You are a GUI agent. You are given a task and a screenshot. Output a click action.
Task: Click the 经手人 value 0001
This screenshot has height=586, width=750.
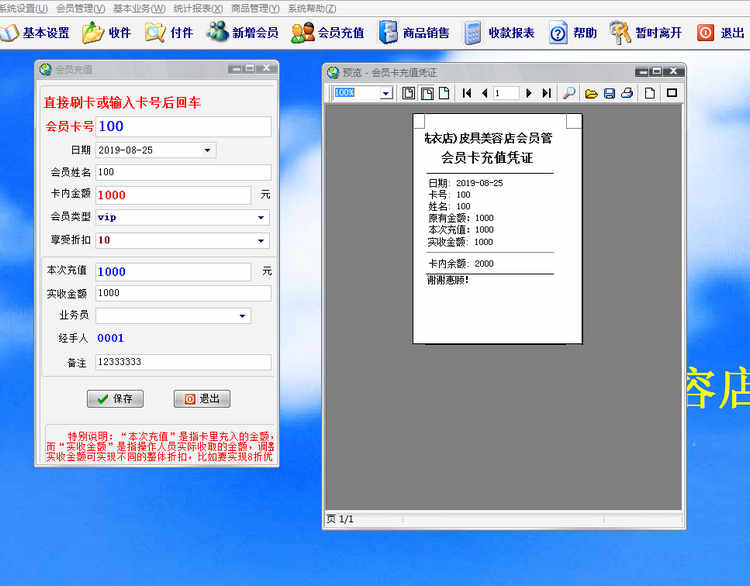coord(110,338)
